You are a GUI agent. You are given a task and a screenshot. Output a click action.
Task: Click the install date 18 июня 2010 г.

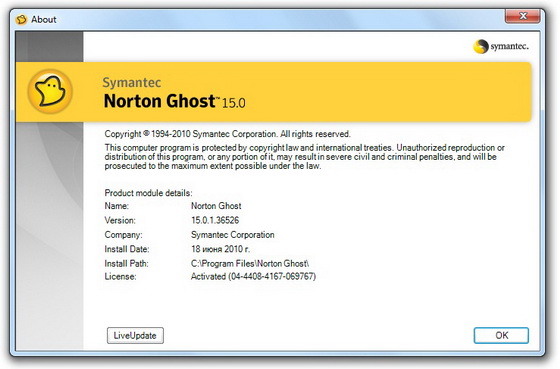(x=220, y=249)
